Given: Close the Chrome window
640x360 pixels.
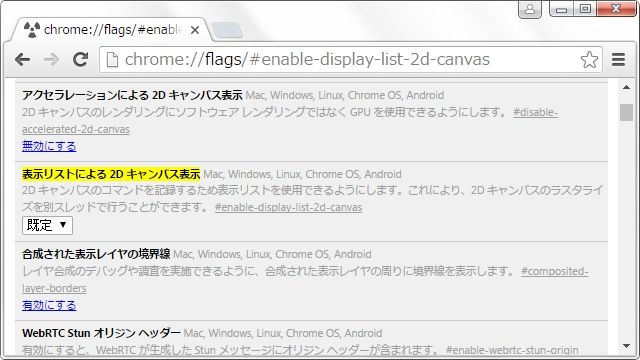Looking at the screenshot, I should [x=616, y=9].
